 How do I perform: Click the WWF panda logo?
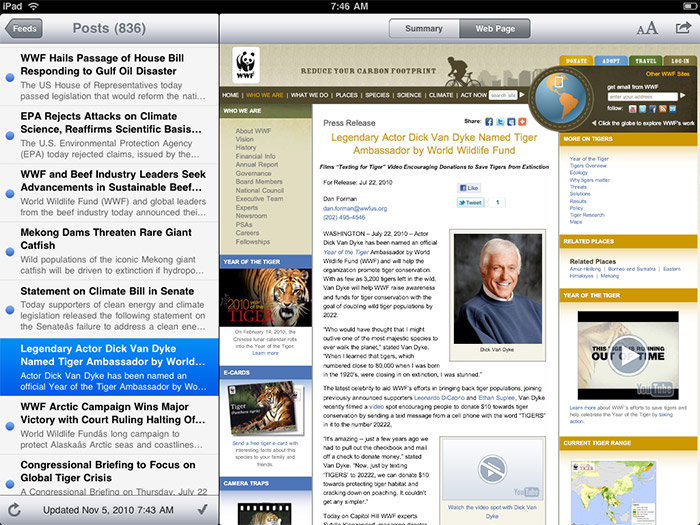pos(246,66)
